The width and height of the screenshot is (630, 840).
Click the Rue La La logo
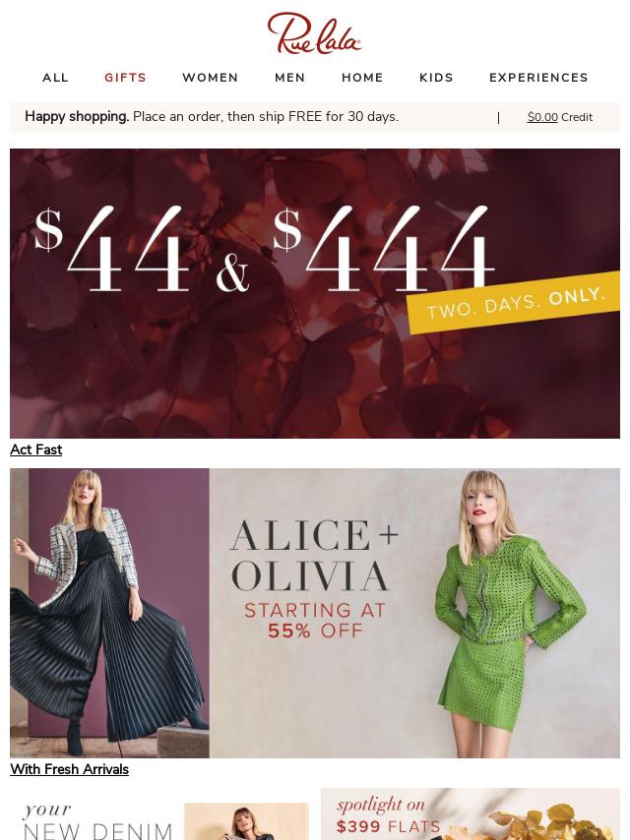[314, 33]
